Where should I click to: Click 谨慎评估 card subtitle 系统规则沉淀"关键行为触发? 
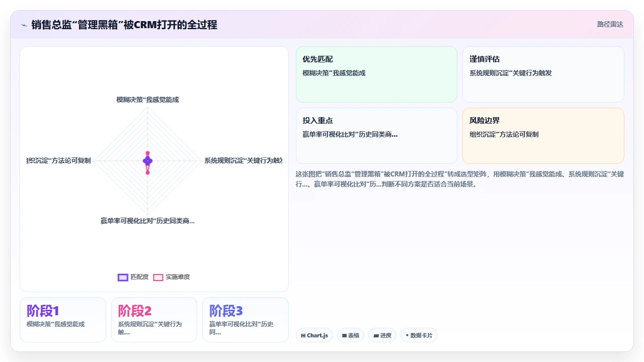(511, 73)
